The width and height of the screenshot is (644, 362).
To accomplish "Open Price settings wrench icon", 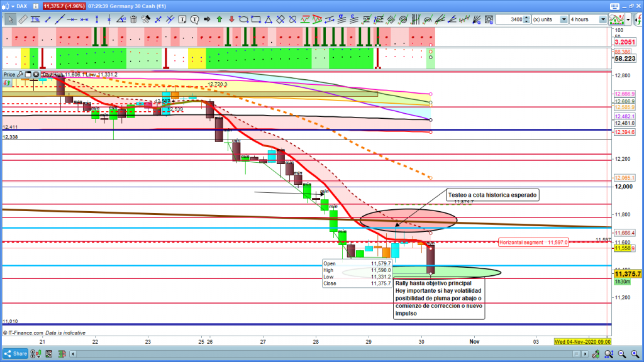I will 19,74.
